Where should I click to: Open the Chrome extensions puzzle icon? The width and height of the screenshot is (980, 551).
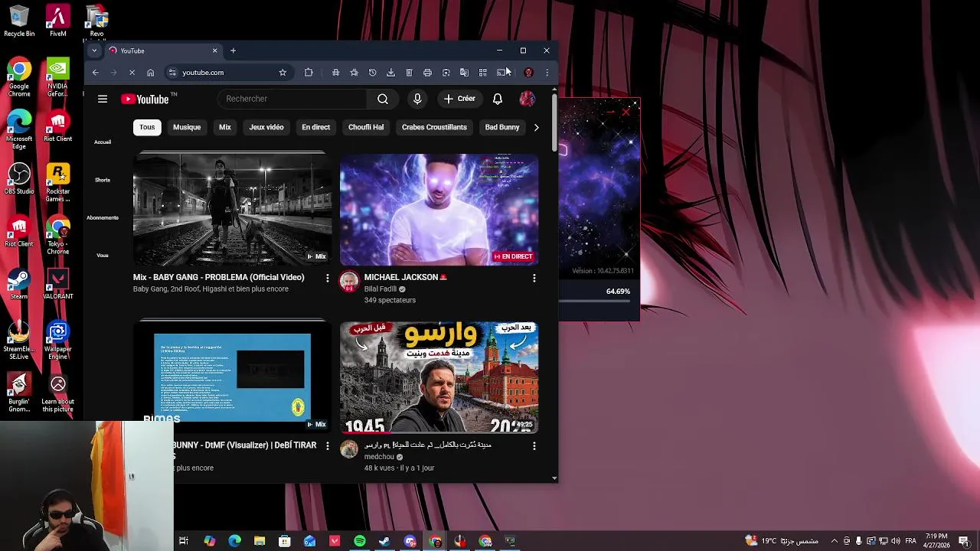point(309,73)
